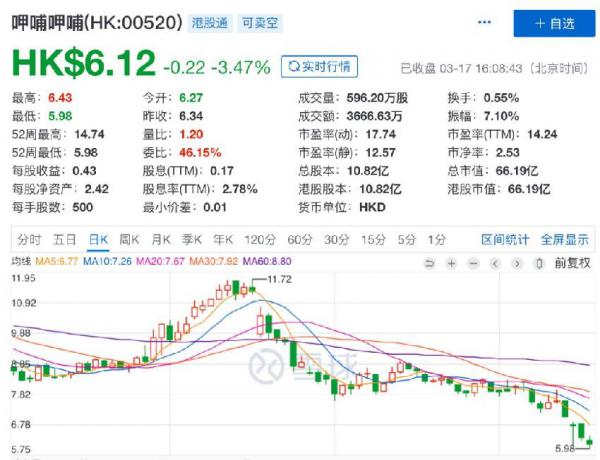Shift chart right with next chevron
Screen dimensions: 600x460
coord(517,263)
